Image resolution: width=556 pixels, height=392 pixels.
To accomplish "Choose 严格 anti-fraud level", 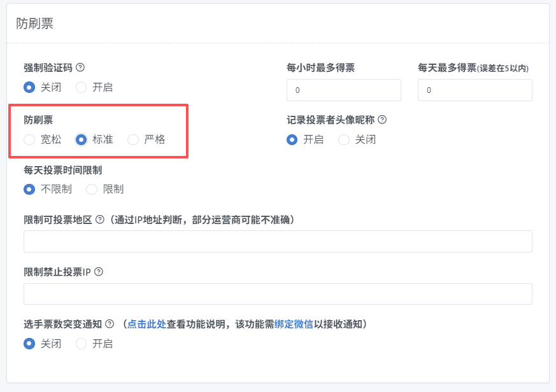I will point(133,139).
